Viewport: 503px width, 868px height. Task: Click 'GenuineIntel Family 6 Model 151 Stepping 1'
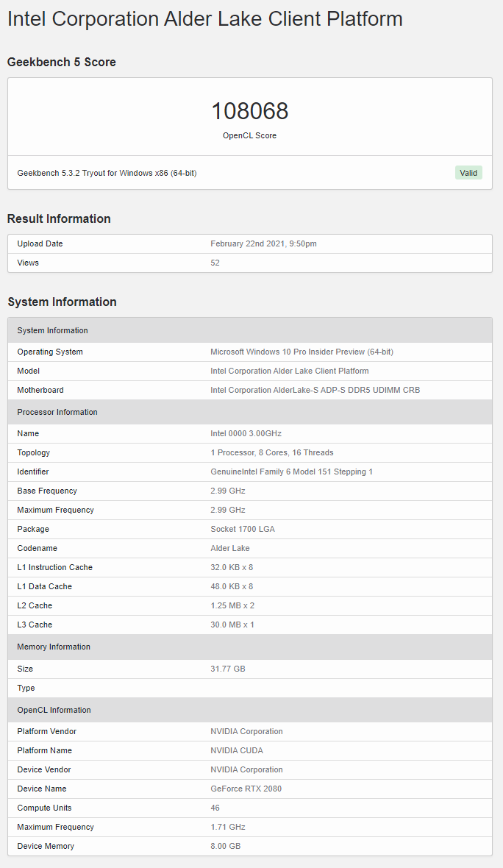pos(292,472)
